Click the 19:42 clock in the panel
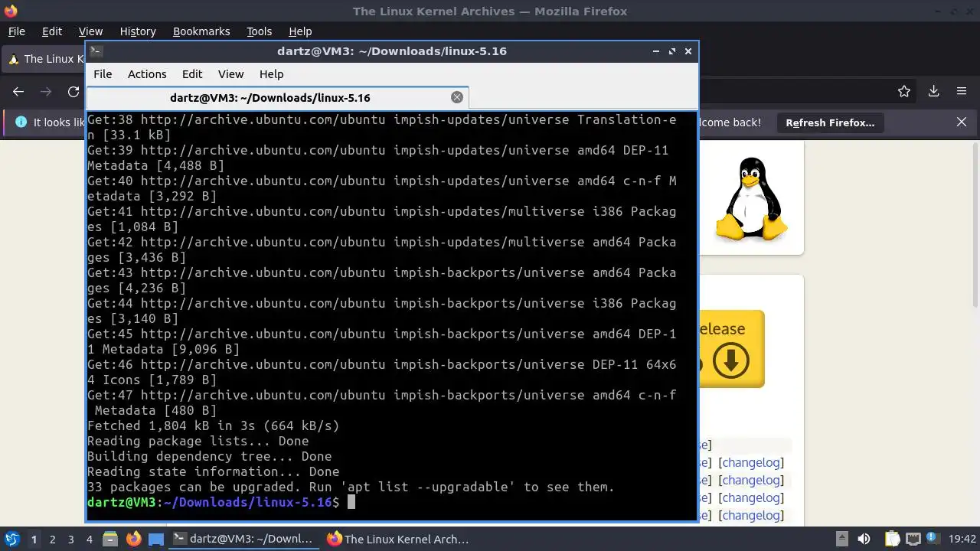The width and height of the screenshot is (980, 551). [x=962, y=539]
